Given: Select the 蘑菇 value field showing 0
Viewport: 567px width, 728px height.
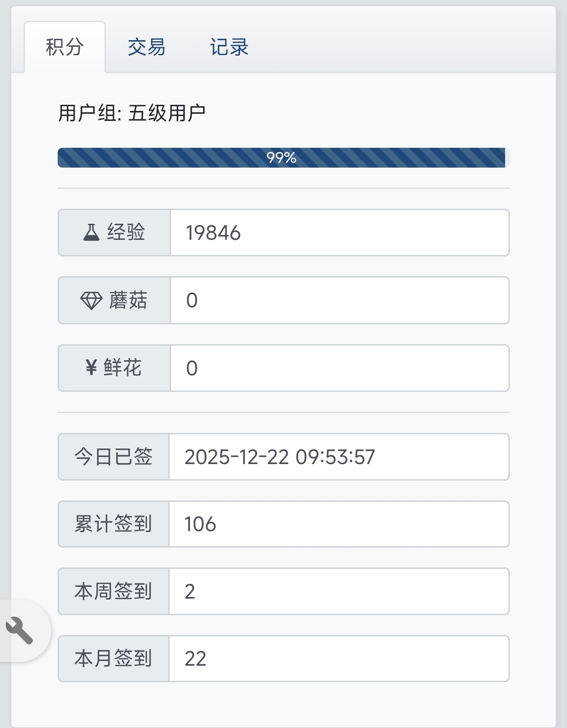Looking at the screenshot, I should pos(191,300).
